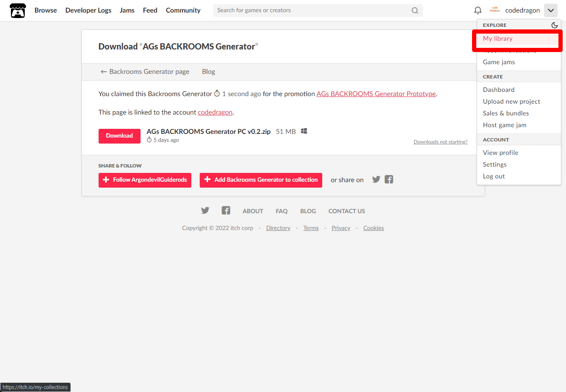Image resolution: width=566 pixels, height=392 pixels.
Task: Click Downloads not starting? link
Action: tap(441, 142)
